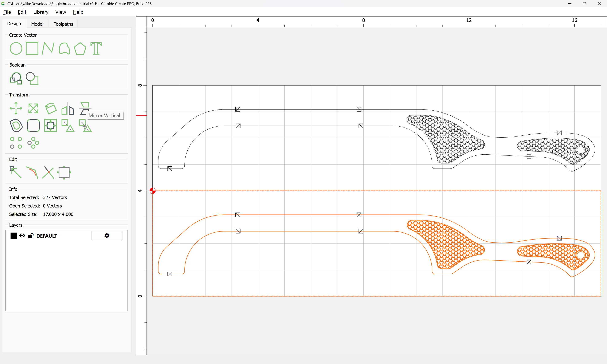The image size is (607, 364).
Task: Open the File menu
Action: coord(7,12)
